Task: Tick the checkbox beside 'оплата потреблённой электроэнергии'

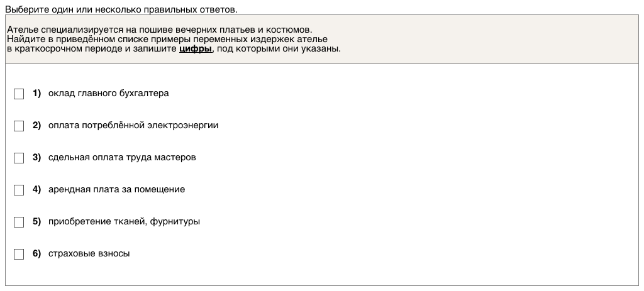Action: [19, 126]
